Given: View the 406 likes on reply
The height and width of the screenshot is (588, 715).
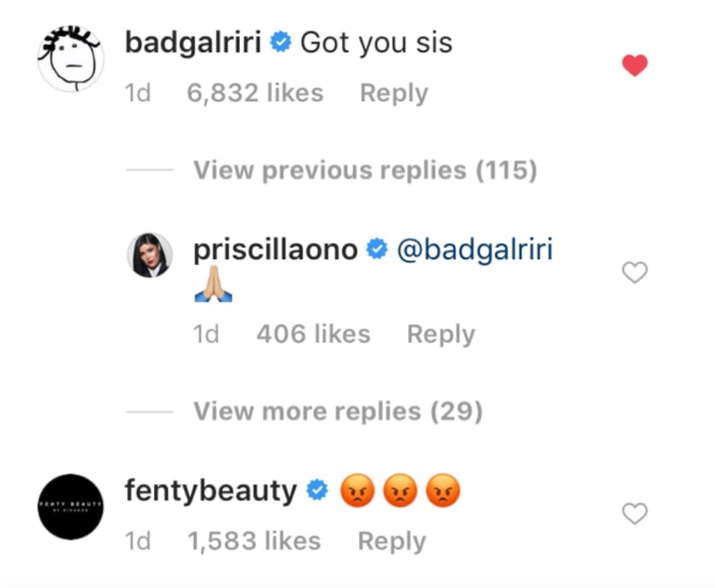Looking at the screenshot, I should 313,334.
